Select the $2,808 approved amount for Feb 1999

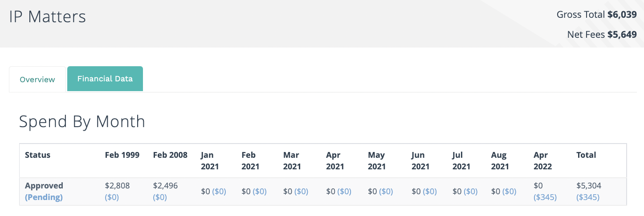(x=117, y=186)
